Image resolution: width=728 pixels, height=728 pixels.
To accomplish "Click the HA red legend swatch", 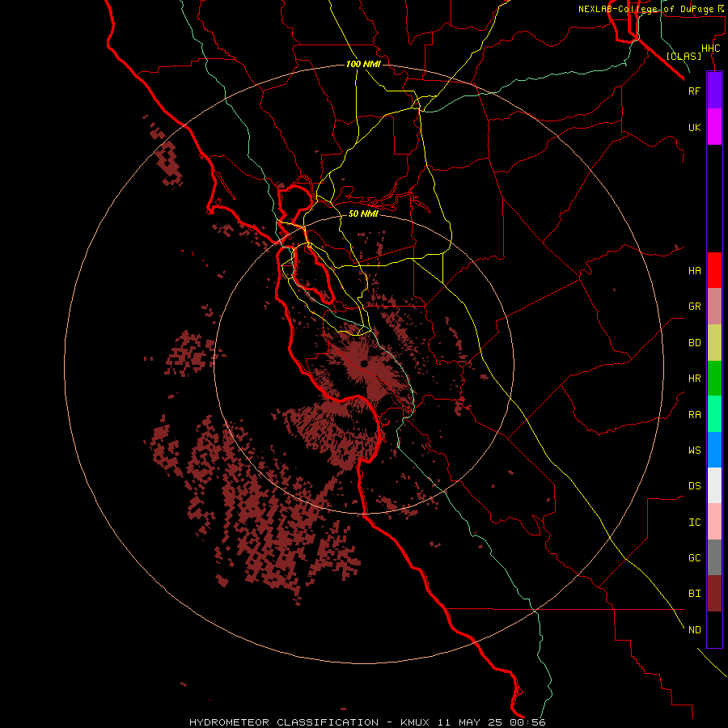I will (714, 270).
